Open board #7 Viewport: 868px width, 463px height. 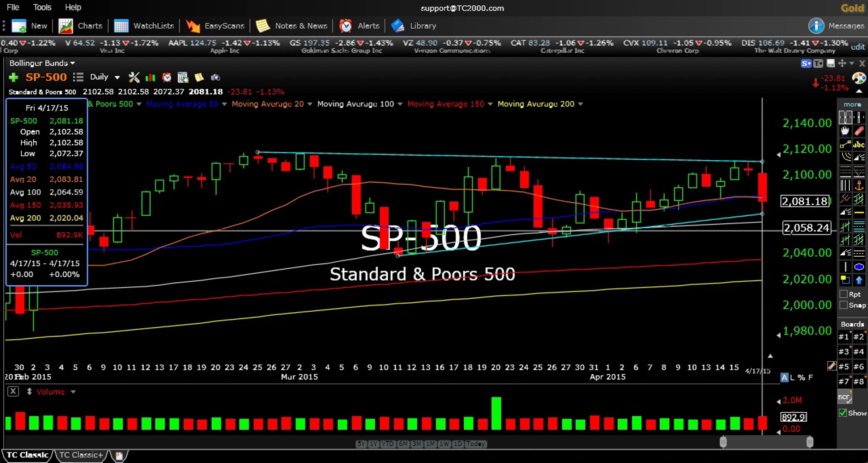844,382
